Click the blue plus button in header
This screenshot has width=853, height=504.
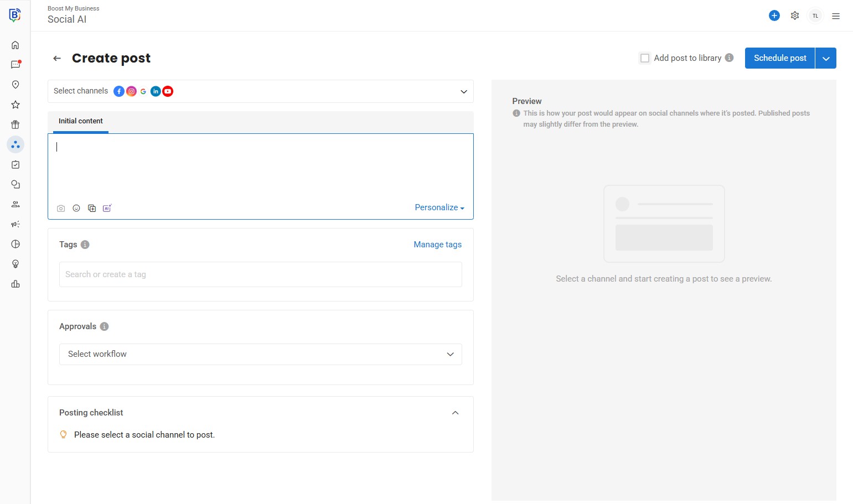tap(774, 15)
